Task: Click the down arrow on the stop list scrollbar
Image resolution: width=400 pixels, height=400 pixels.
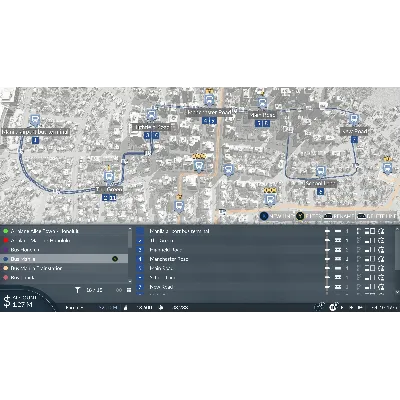Action: [x=397, y=292]
